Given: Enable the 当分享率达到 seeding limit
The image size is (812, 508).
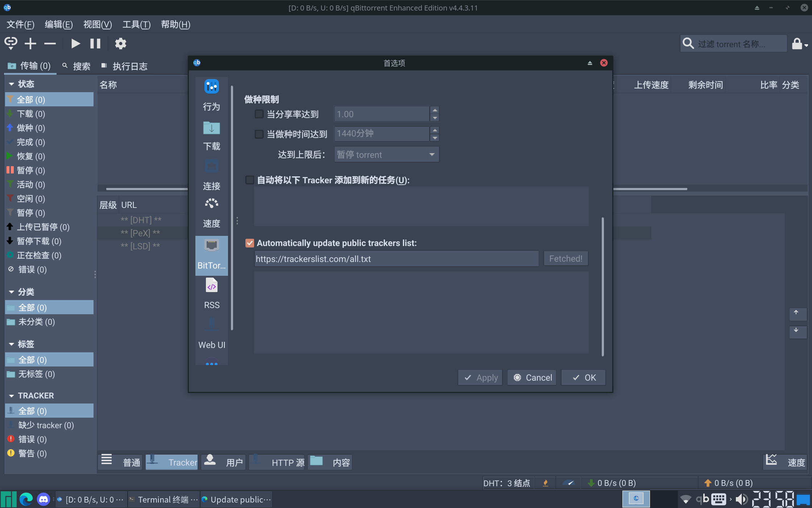Looking at the screenshot, I should [x=259, y=114].
